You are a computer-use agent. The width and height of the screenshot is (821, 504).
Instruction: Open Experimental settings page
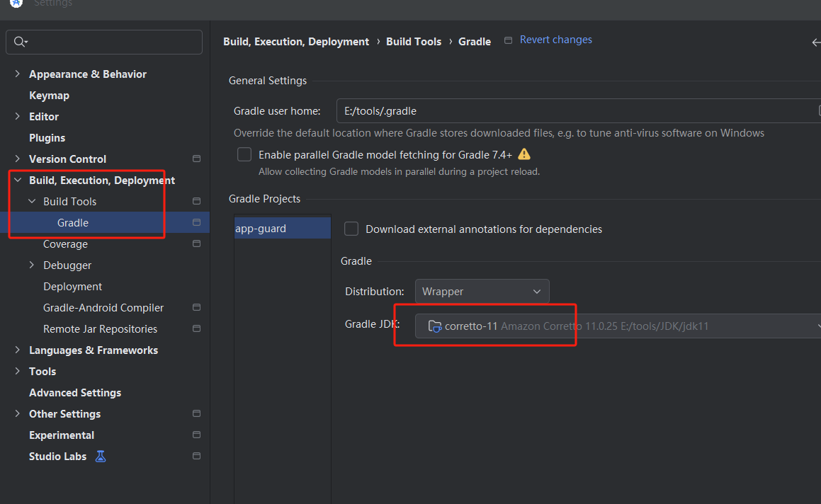61,435
